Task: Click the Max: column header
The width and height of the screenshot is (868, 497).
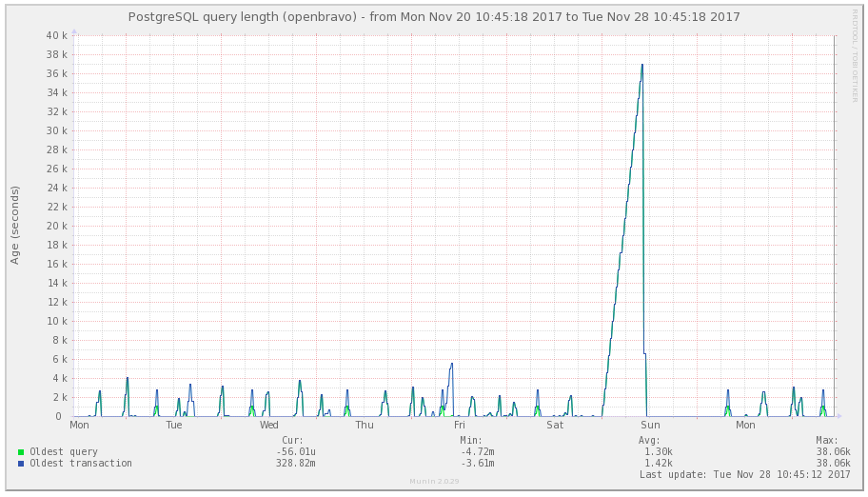Action: pos(827,440)
